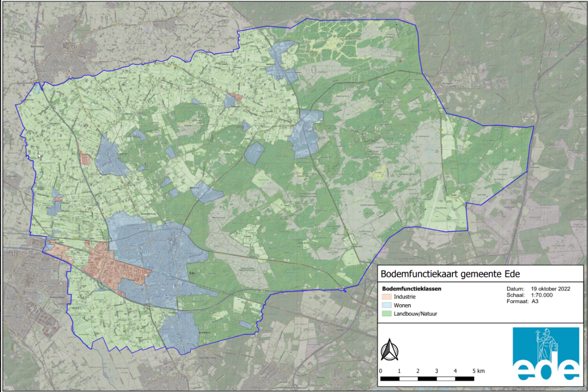Image resolution: width=588 pixels, height=392 pixels.
Task: Select the 'Wonen' legend label
Action: 403,305
